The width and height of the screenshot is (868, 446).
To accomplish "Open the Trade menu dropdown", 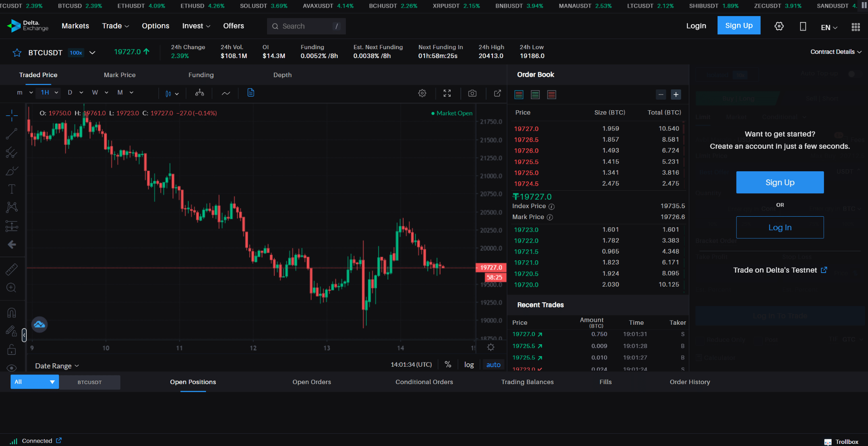I will pos(115,26).
